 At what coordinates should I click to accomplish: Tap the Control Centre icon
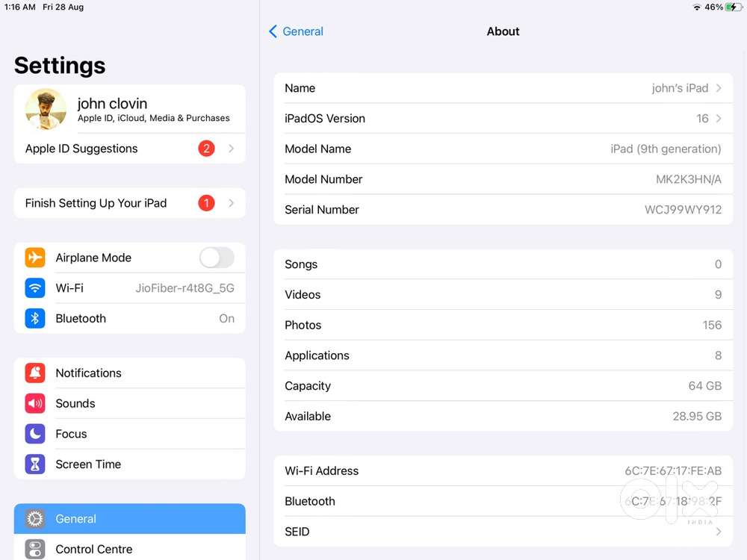[x=35, y=549]
